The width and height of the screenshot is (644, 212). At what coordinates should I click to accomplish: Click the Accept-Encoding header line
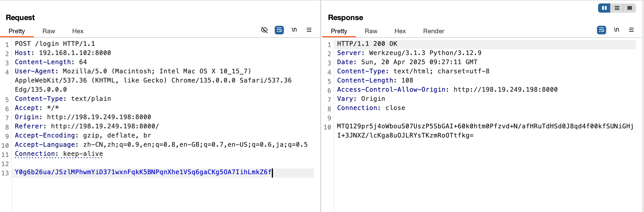(x=83, y=136)
